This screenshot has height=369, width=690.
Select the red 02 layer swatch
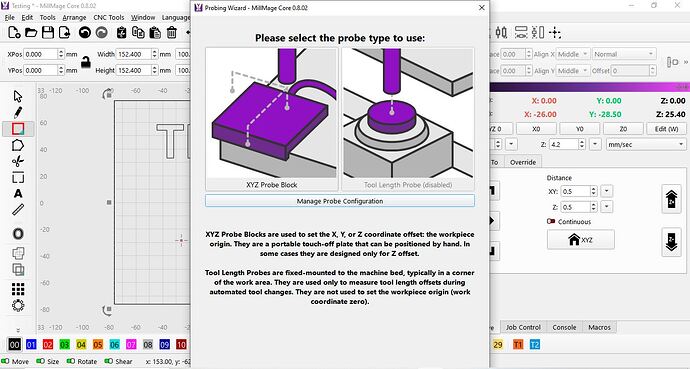coord(48,345)
